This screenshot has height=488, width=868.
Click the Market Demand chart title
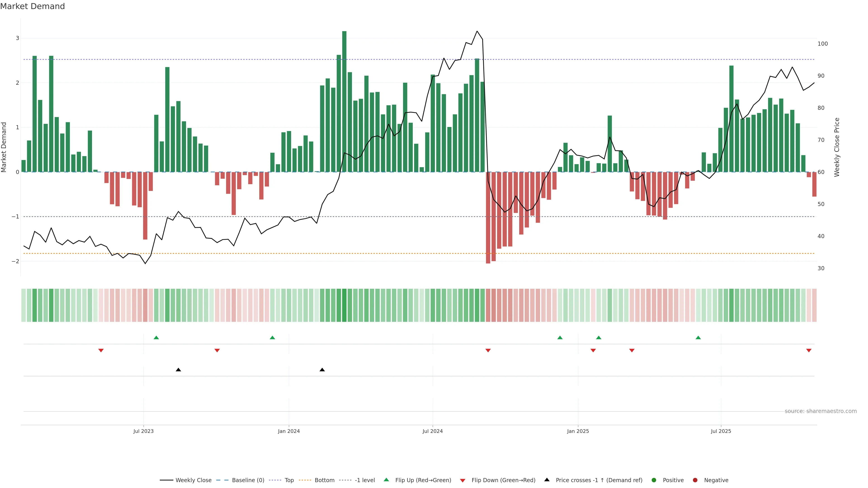point(32,6)
